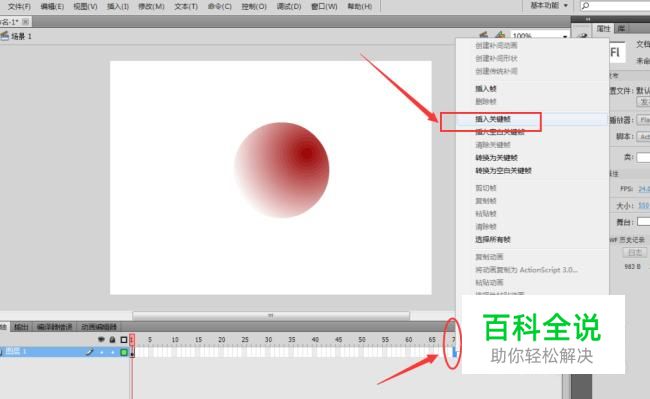Open the 插入(I) menu

click(x=118, y=7)
